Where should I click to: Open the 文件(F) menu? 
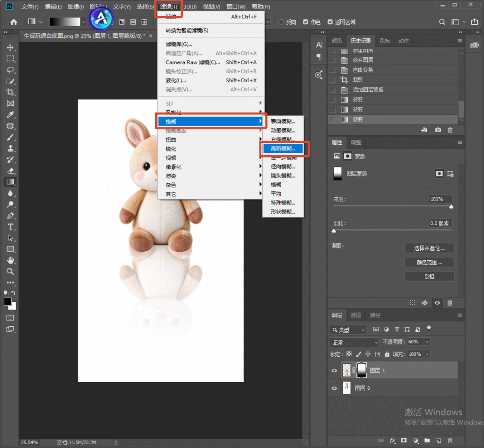point(30,7)
